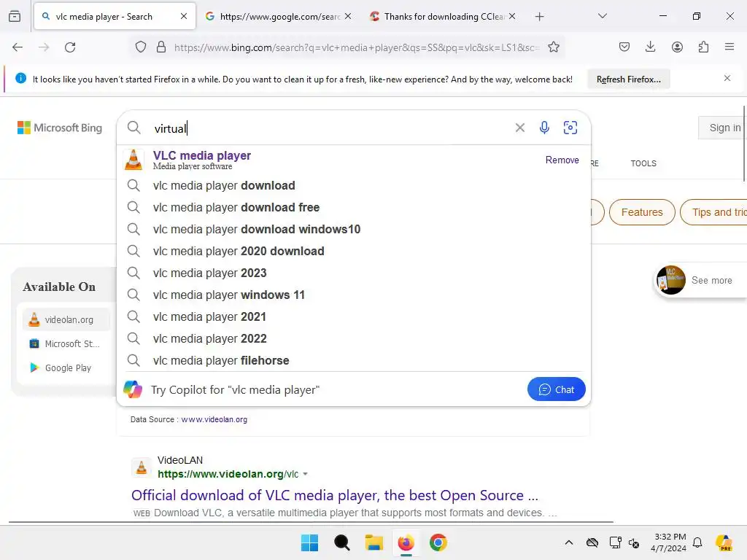The image size is (747, 560).
Task: Pick suggestion vlc media player 2020 download
Action: point(354,251)
